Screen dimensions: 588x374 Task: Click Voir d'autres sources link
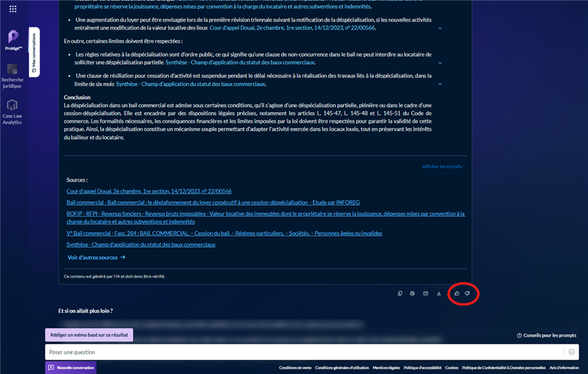(96, 257)
